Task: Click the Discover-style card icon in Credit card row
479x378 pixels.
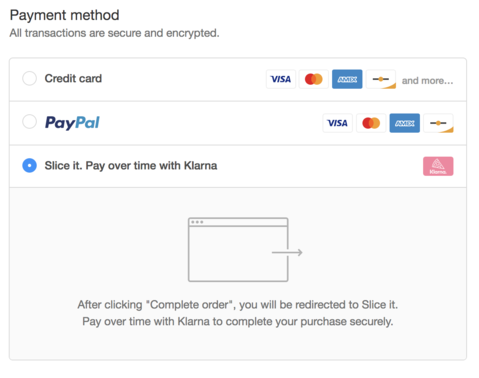Action: click(x=381, y=79)
